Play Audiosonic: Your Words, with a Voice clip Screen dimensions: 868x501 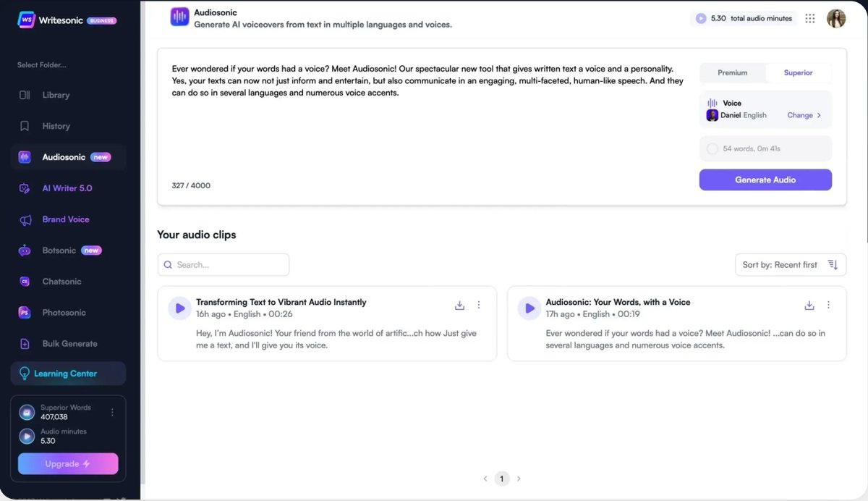(x=529, y=308)
